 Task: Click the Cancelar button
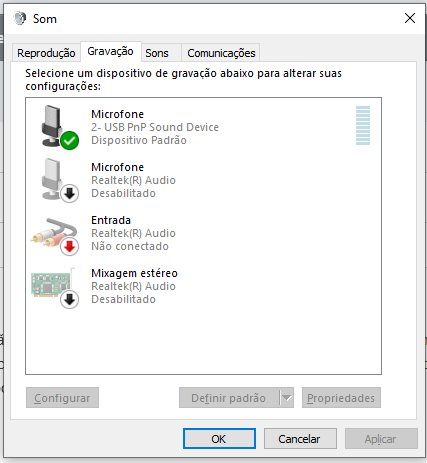[x=300, y=439]
